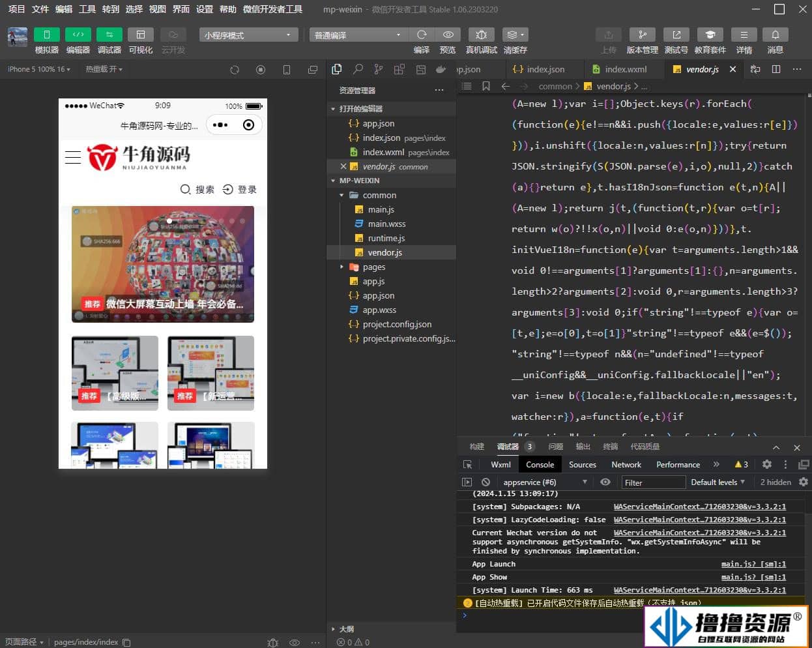The height and width of the screenshot is (648, 812).
Task: Switch to the Sources devtools tab
Action: 583,464
